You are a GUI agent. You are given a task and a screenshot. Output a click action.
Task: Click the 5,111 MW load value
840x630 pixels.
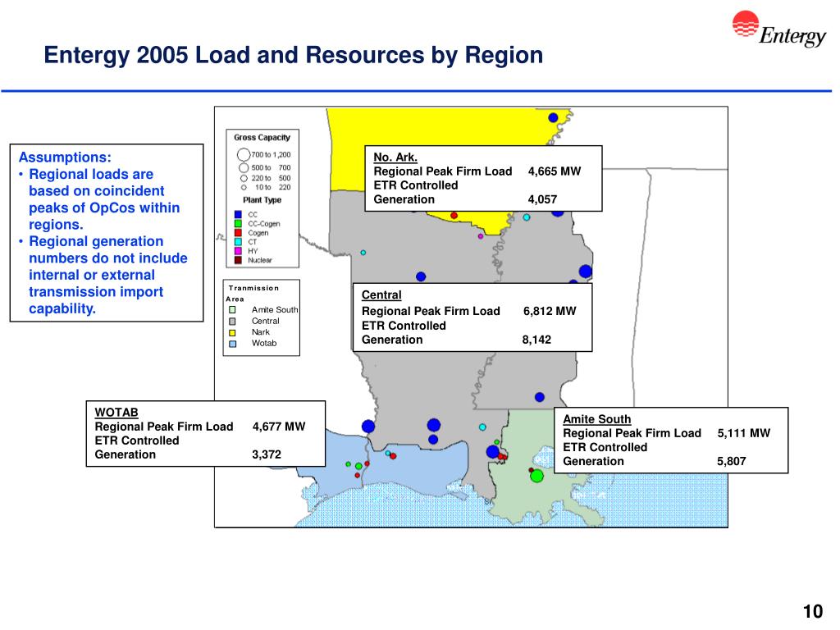tap(743, 433)
